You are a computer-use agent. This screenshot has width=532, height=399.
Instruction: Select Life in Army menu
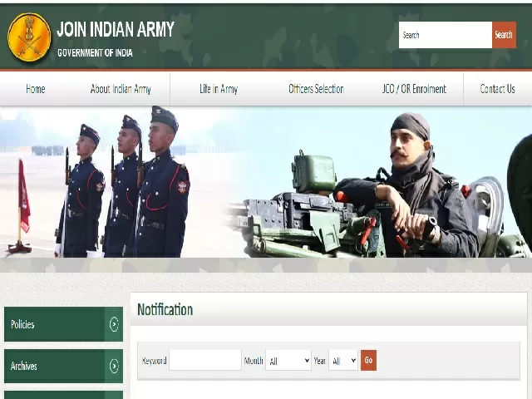point(218,89)
